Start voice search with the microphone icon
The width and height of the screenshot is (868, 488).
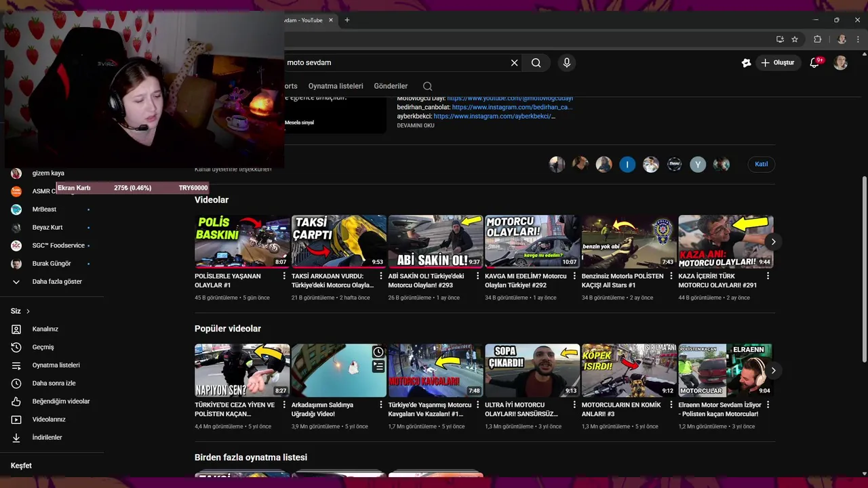pos(567,62)
